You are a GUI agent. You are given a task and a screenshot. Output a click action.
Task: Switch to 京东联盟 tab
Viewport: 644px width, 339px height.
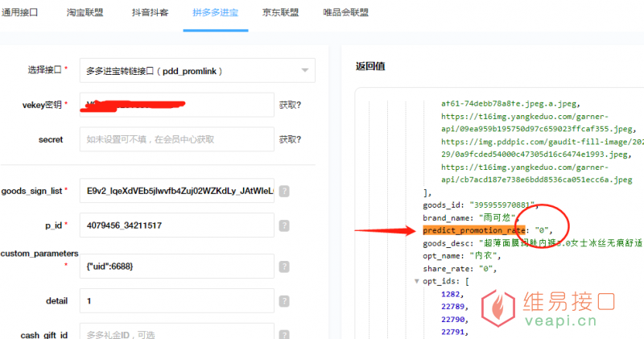point(280,12)
